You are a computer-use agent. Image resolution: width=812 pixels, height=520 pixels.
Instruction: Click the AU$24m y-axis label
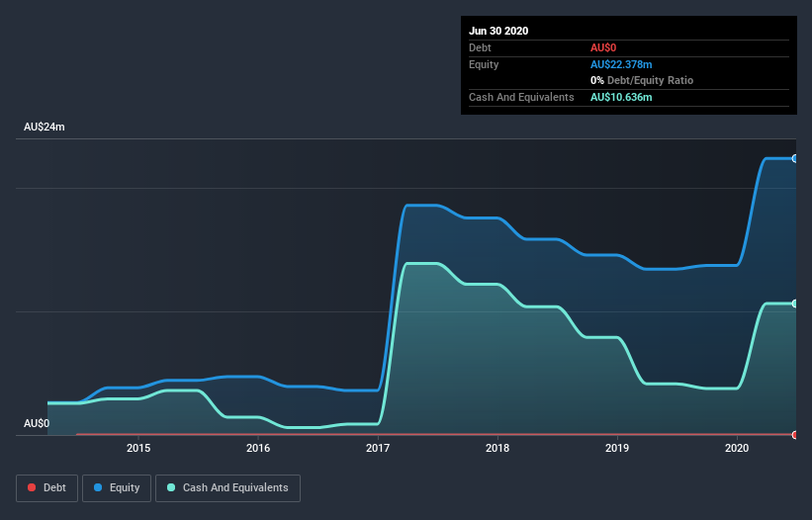(x=45, y=127)
